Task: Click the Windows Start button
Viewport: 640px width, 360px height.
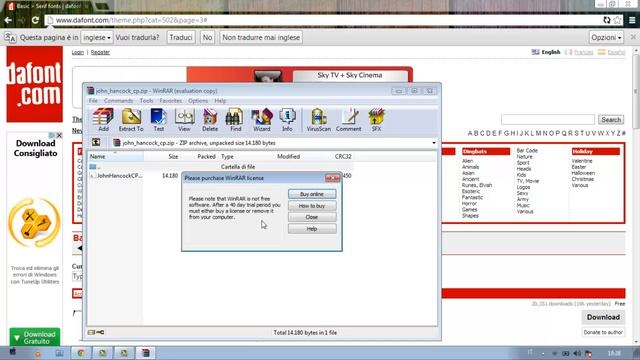Action: point(13,352)
